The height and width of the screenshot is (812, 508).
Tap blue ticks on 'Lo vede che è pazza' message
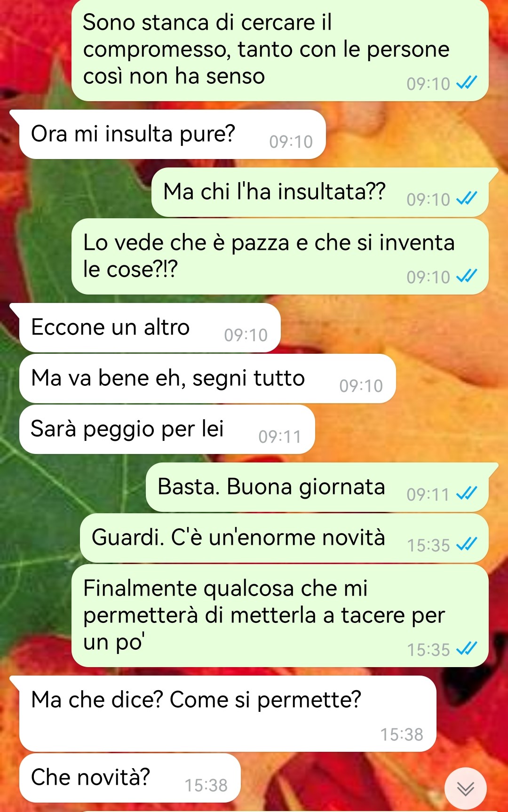467,276
